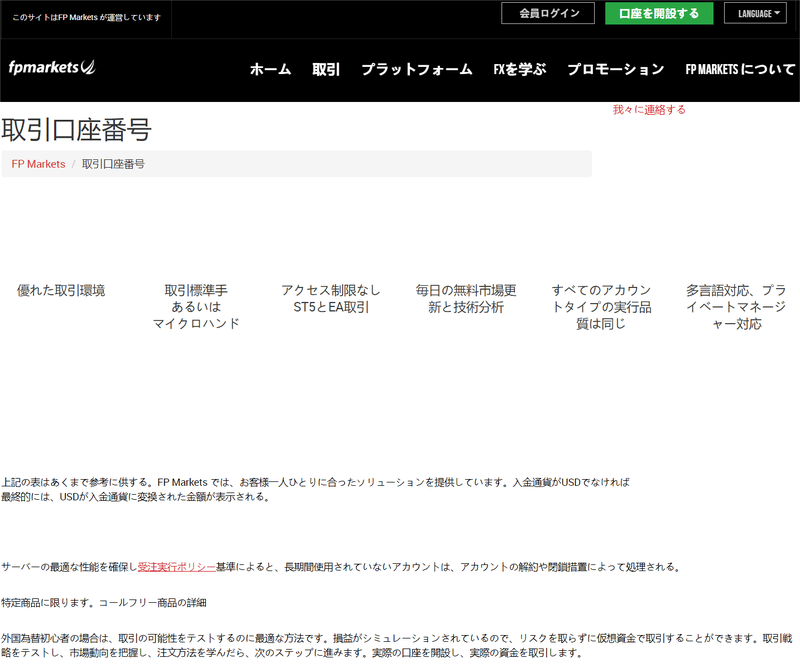Click the 取引口座番号 breadcrumb text
This screenshot has height=668, width=800.
(x=113, y=164)
